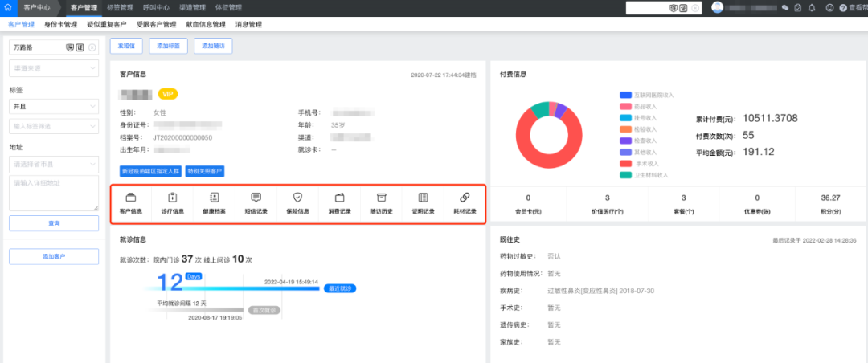Open 献血信息管理 sub-menu

(x=206, y=24)
